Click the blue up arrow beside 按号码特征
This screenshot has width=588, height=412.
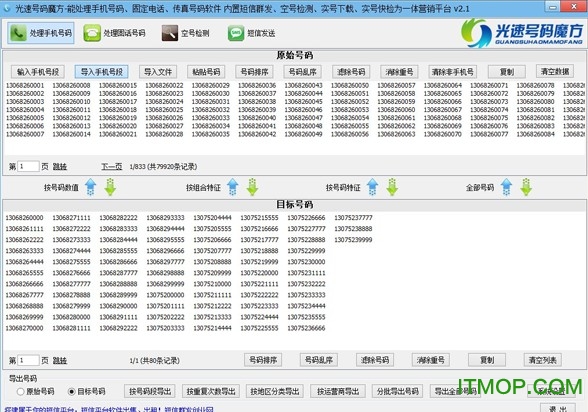372,187
